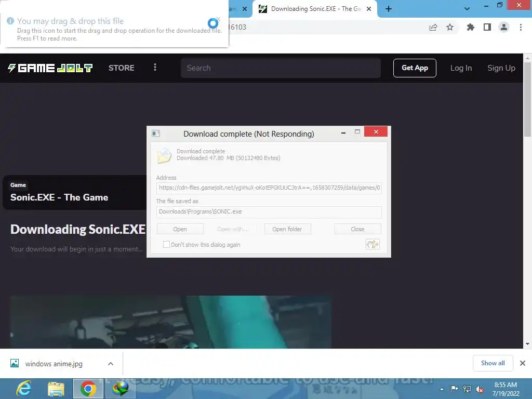Launch Internet Explorer from taskbar
532x399 pixels.
pyautogui.click(x=24, y=389)
